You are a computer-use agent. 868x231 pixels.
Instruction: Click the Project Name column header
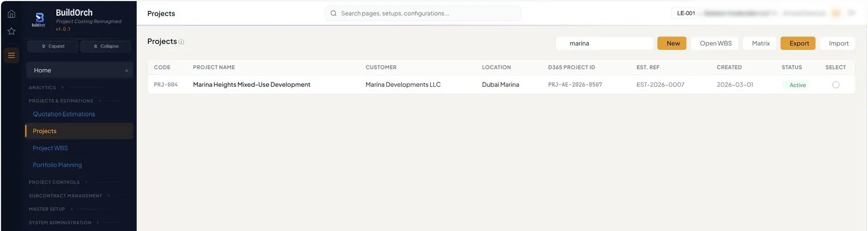coord(214,67)
